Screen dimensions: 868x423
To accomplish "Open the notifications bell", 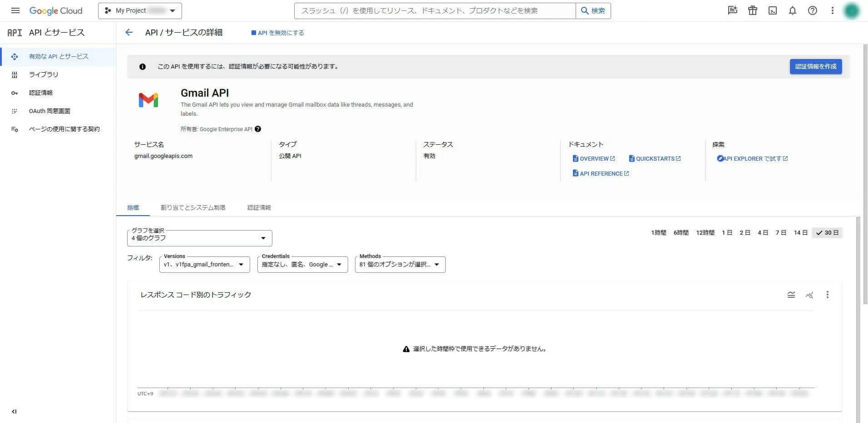I will pos(793,10).
